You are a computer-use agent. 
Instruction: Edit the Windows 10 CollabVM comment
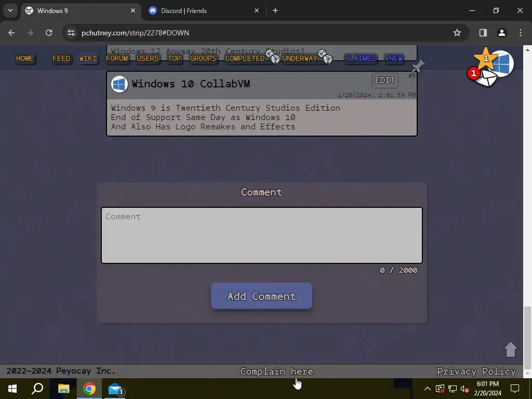[x=385, y=81]
